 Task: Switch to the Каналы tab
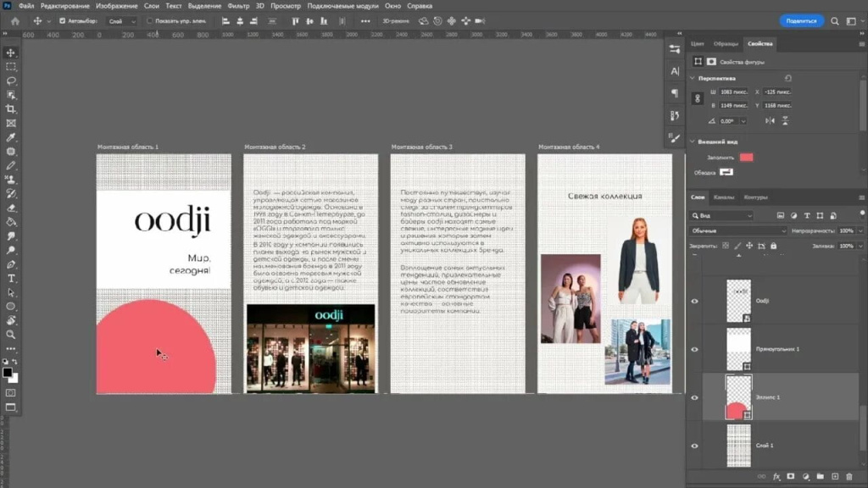[x=724, y=197]
